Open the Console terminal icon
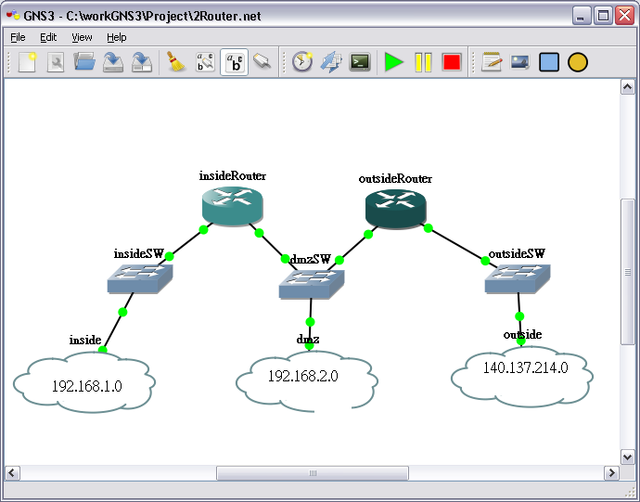Screen dimensions: 640x502 360,62
